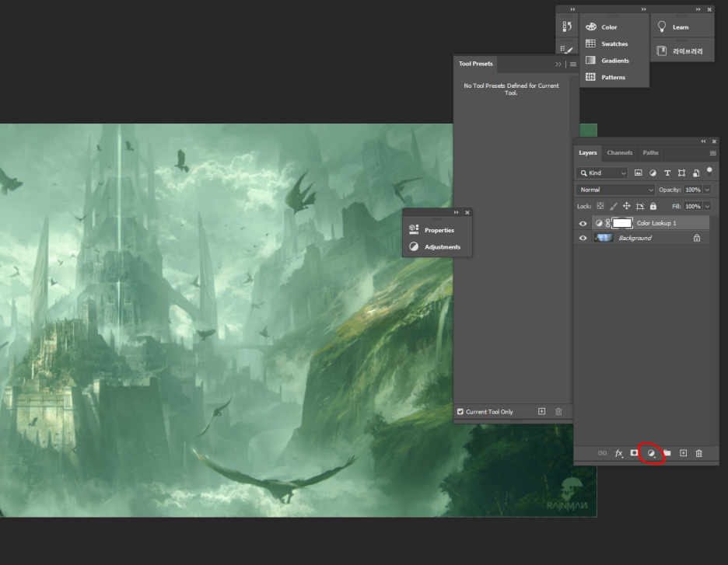Click the Opacity 100% field
Viewport: 728px width, 565px height.
(x=693, y=190)
